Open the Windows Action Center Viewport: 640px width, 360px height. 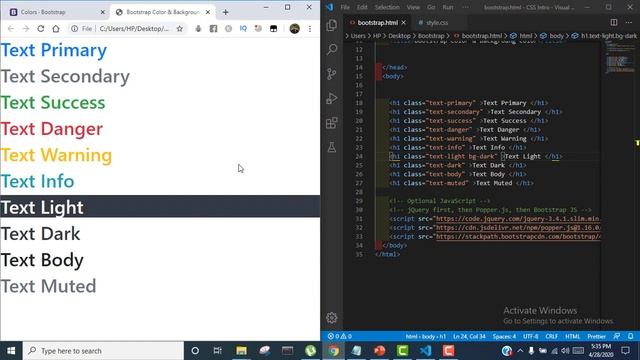click(625, 351)
